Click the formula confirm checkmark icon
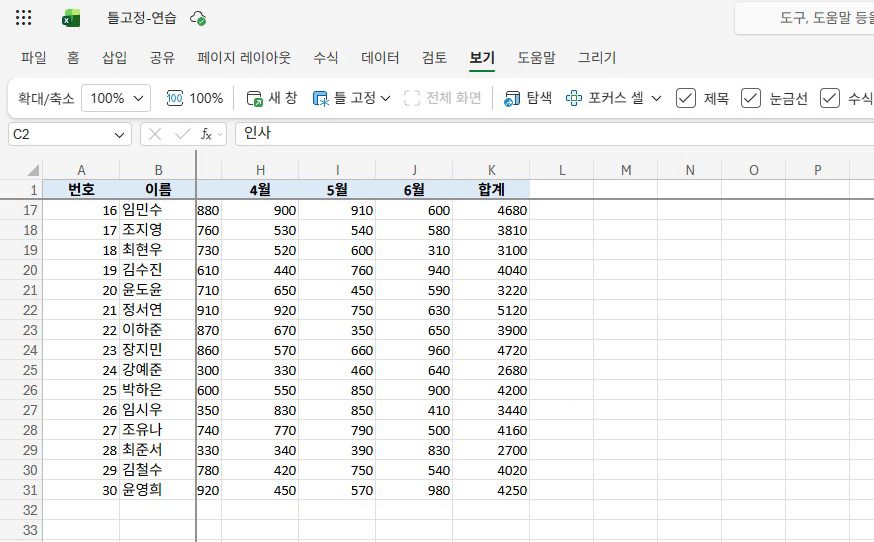The width and height of the screenshot is (874, 542). (182, 134)
